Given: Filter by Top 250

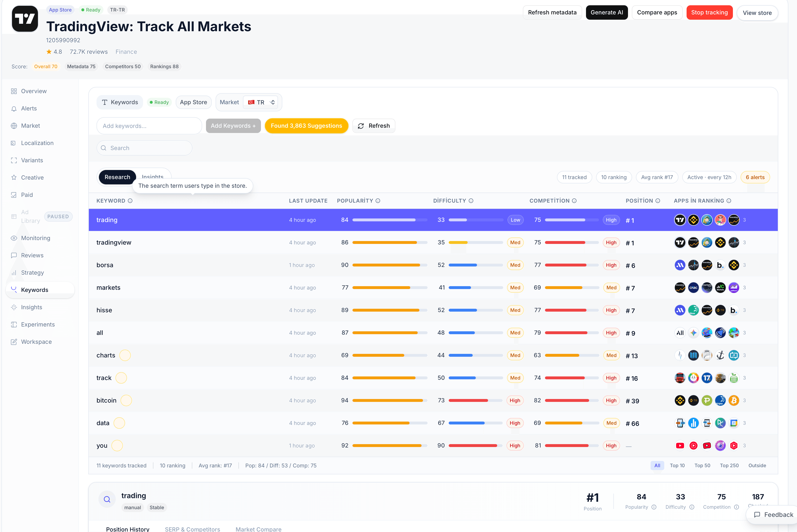Looking at the screenshot, I should pos(729,466).
